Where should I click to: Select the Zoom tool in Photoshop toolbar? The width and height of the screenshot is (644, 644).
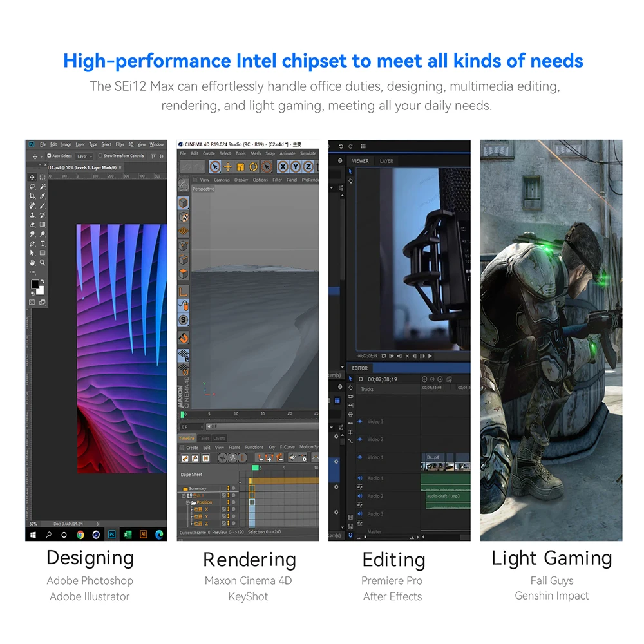coord(43,263)
